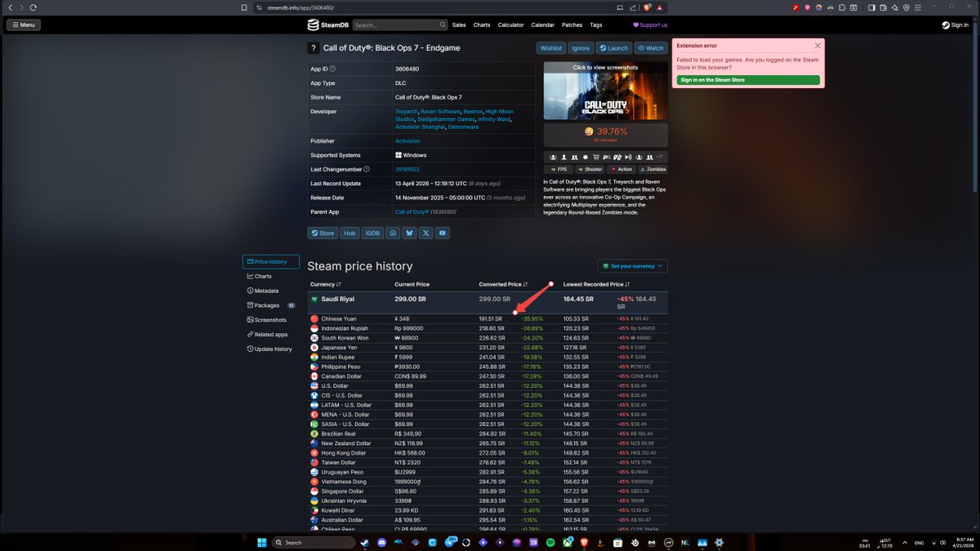Open the Patches menu item
Viewport: 980px width, 551px height.
(x=572, y=25)
